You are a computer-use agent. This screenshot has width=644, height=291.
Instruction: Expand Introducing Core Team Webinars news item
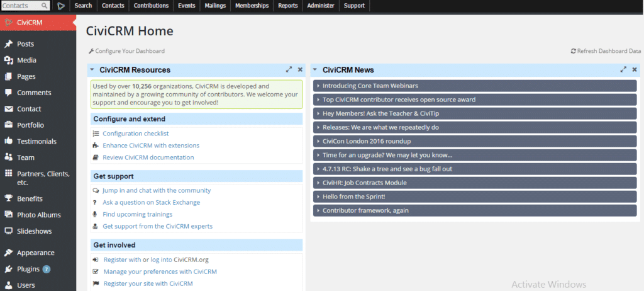coord(475,86)
